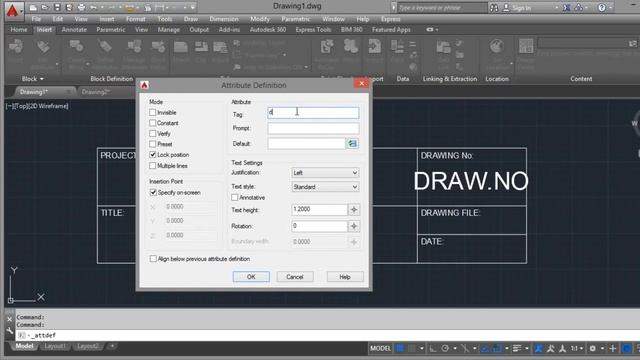Click the customize wrench icon by command line
The image size is (640, 360).
coord(9,331)
